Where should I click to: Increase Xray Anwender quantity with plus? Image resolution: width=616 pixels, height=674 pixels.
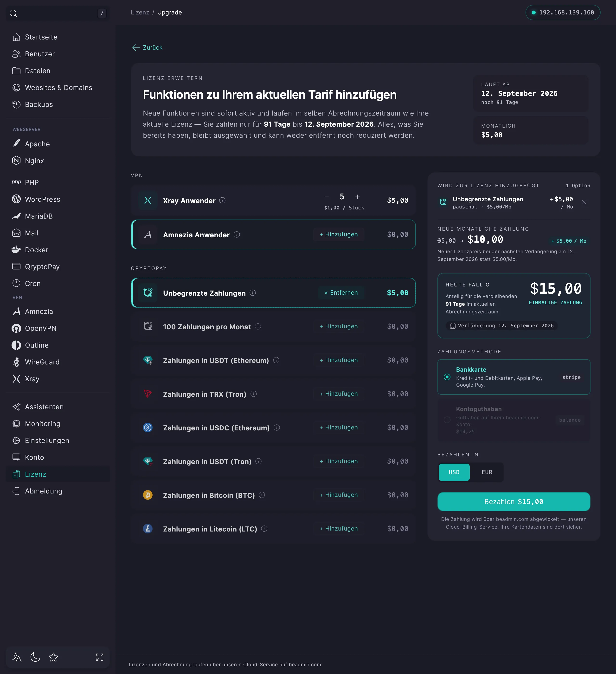358,197
